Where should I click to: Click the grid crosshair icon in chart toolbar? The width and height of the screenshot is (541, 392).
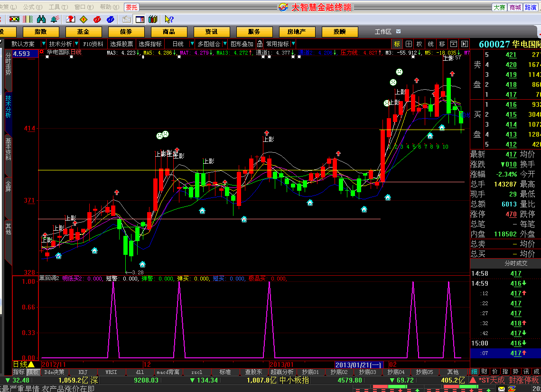[409, 44]
